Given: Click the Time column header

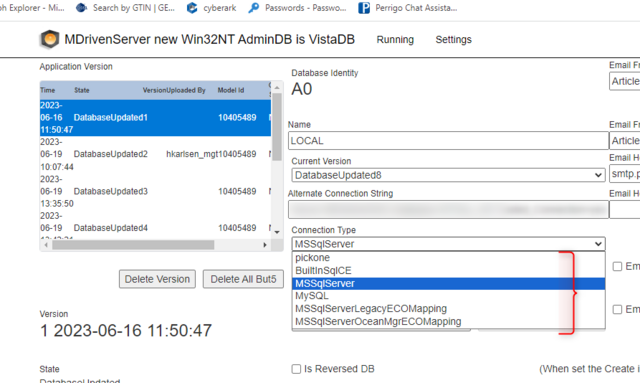Looking at the screenshot, I should (48, 90).
